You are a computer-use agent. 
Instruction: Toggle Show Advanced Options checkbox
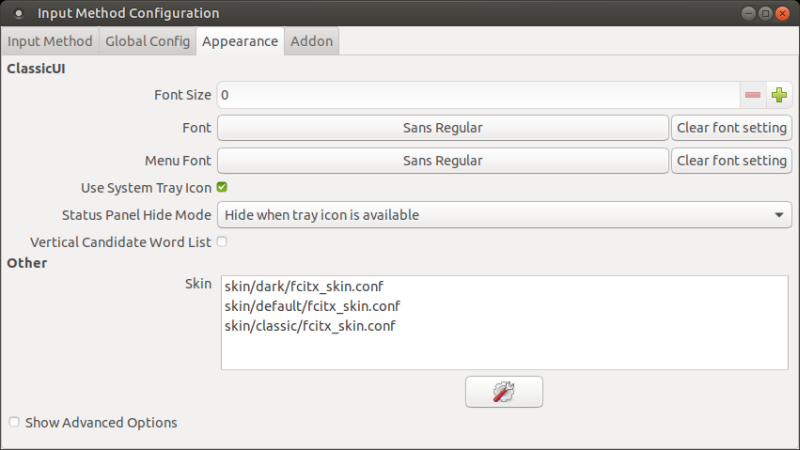click(14, 422)
